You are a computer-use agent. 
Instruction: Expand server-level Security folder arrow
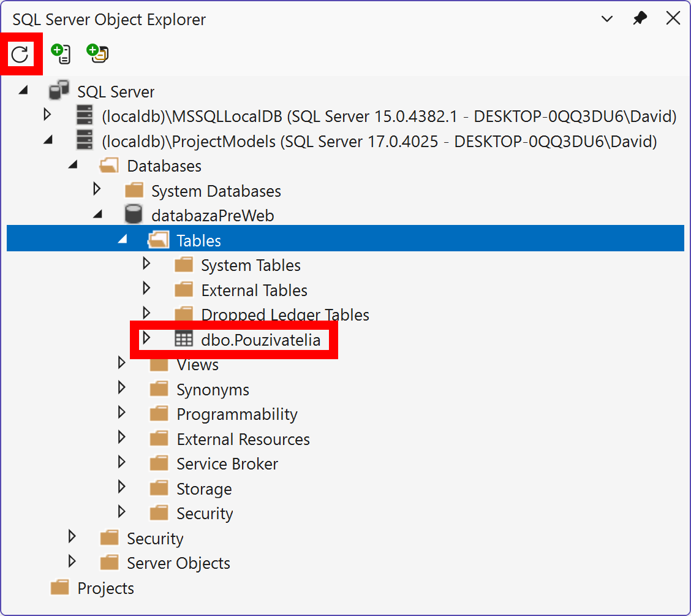[x=72, y=537]
